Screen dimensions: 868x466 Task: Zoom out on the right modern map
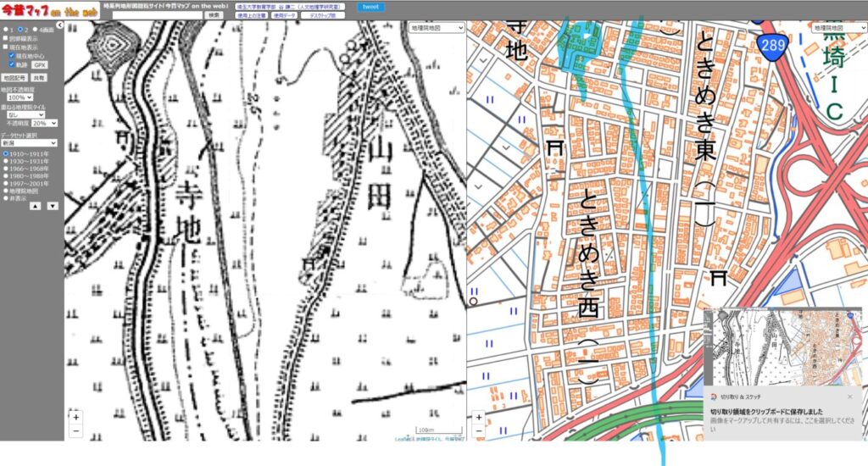coord(479,430)
